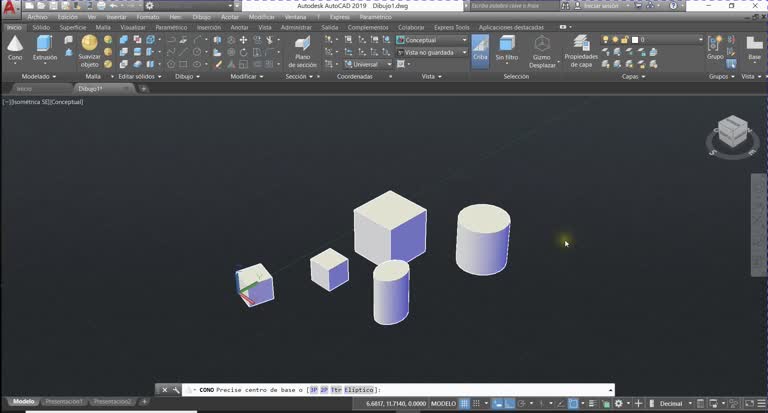Click the Plot printer icon
Viewport: 768px width, 413px height.
tap(101, 6)
